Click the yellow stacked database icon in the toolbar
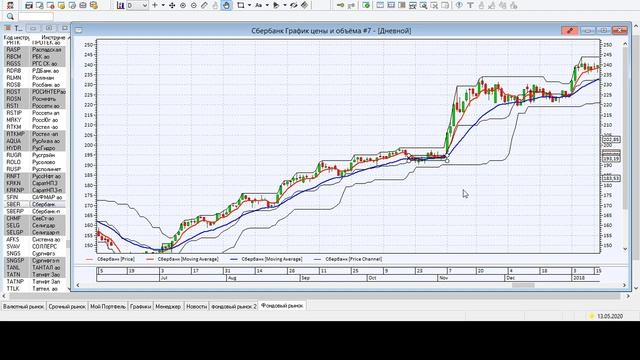The image size is (640, 360). tap(93, 5)
